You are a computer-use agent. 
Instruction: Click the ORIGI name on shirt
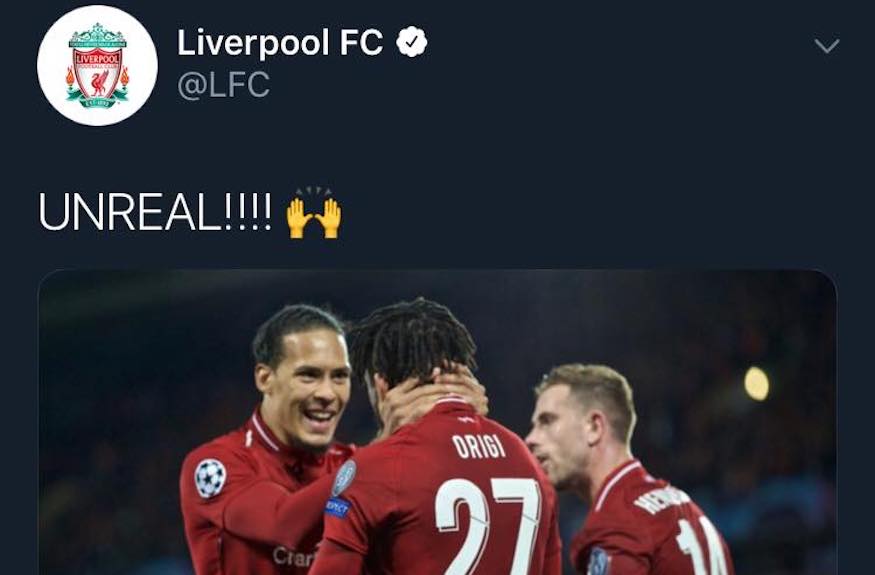click(x=478, y=447)
